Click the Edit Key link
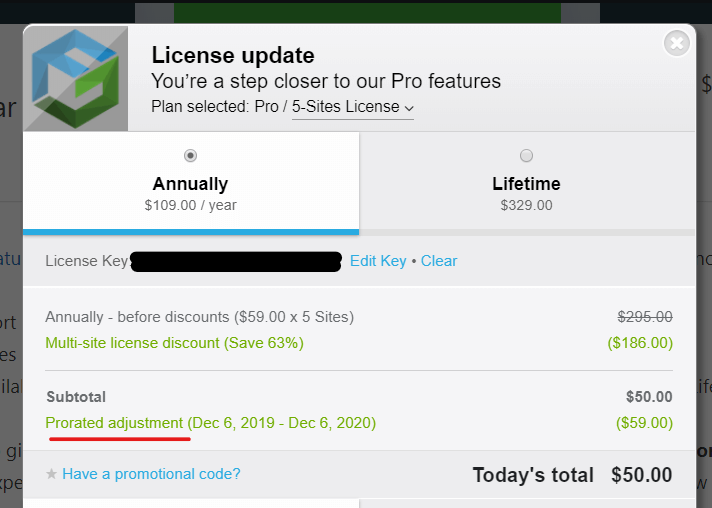The width and height of the screenshot is (712, 508). click(x=378, y=261)
